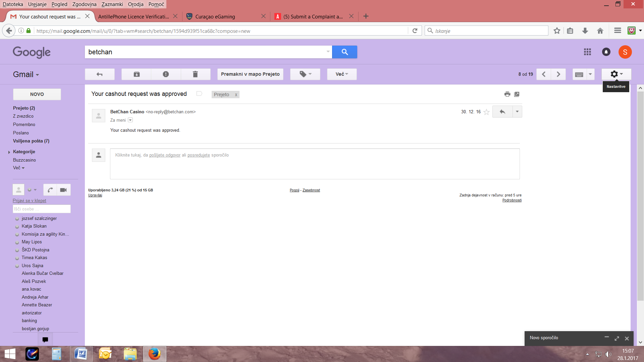Open the Zasebnost privacy link
The image size is (644, 362).
[x=311, y=190]
